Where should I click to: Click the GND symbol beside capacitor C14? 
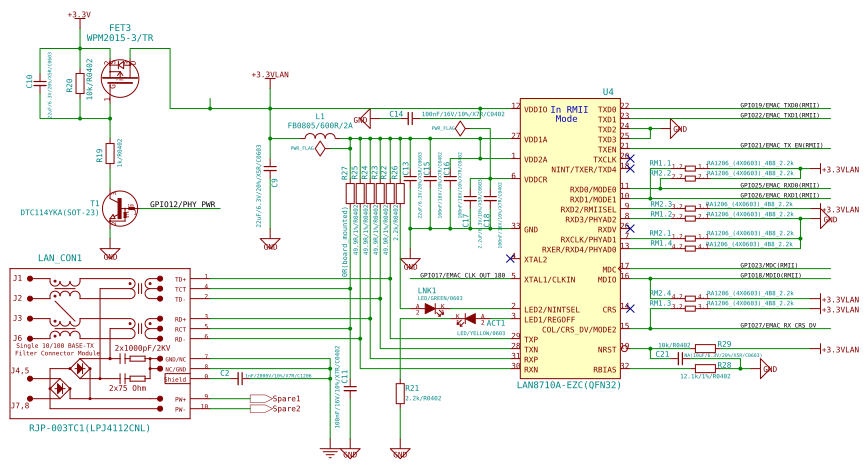pyautogui.click(x=363, y=119)
